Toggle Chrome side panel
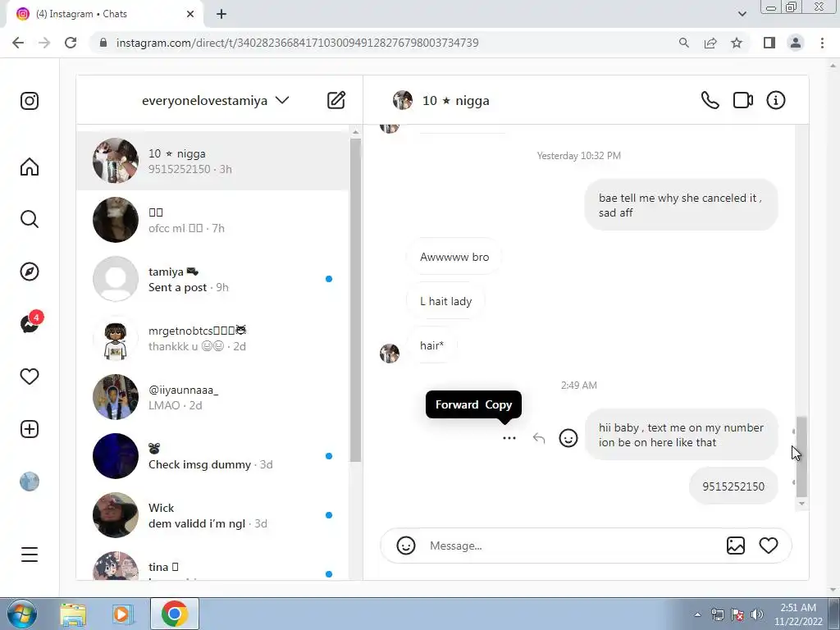Screen dimensions: 840x630 click(x=769, y=43)
